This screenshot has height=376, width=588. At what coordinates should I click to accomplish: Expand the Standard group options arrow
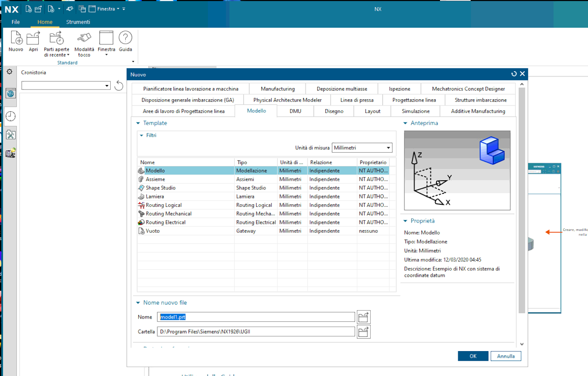coord(133,62)
